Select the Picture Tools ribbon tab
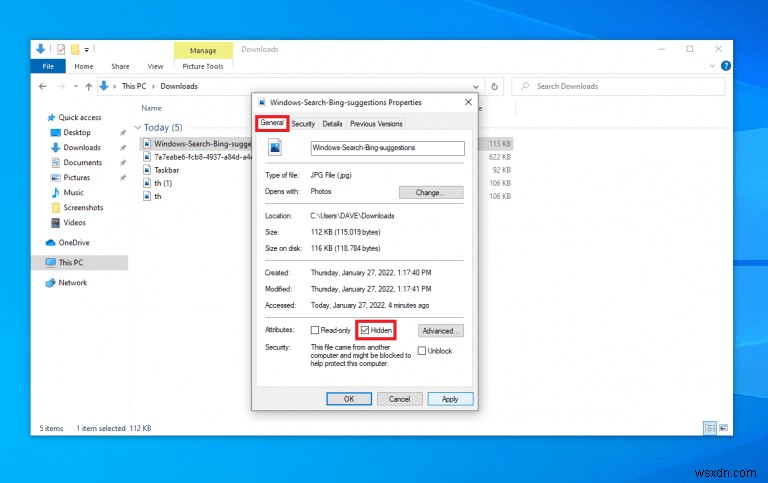Screen dimensions: 768x483 click(x=203, y=66)
